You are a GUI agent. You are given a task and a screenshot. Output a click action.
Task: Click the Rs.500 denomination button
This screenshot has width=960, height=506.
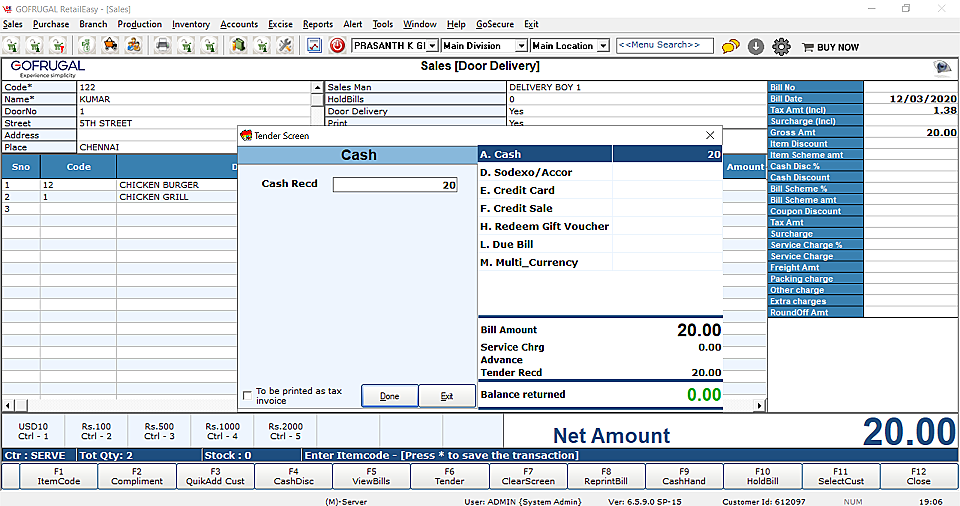159,431
